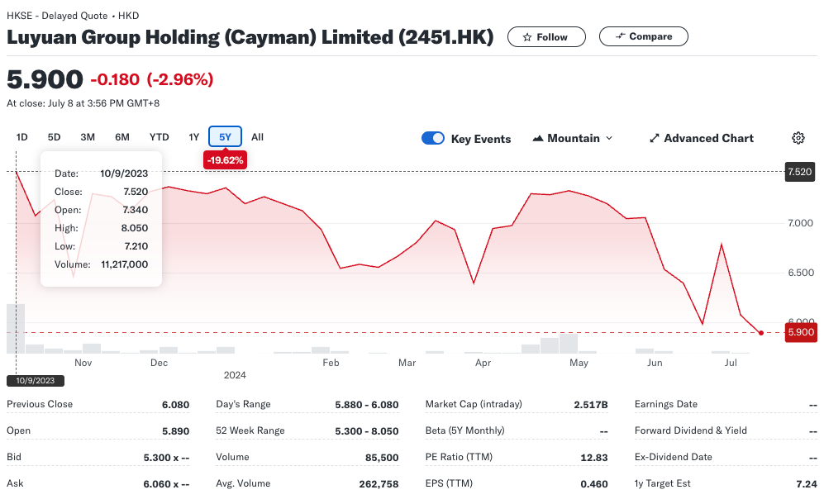This screenshot has height=504, width=824.
Task: Switch to the 6M range
Action: pyautogui.click(x=122, y=137)
